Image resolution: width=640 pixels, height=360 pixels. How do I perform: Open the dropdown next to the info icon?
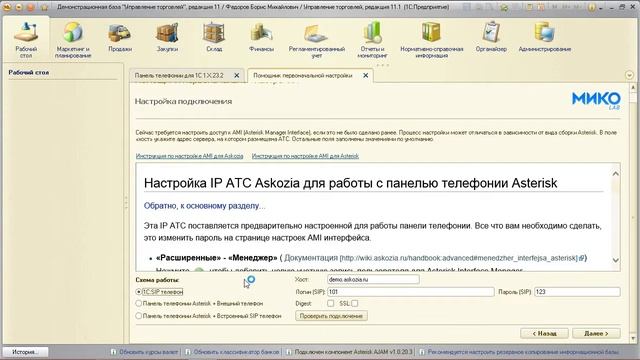coord(600,8)
